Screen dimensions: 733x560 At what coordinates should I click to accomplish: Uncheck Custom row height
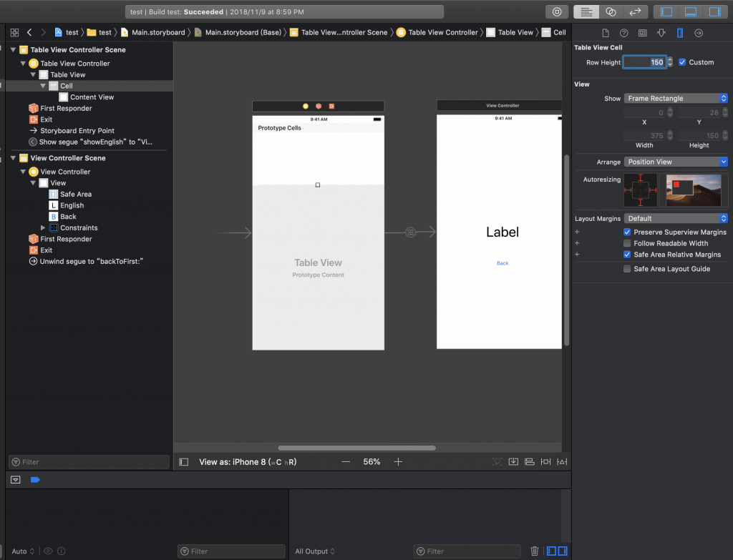pyautogui.click(x=682, y=62)
